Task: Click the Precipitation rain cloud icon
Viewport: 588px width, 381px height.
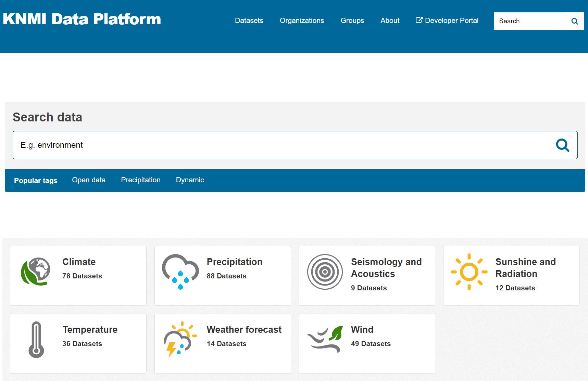Action: coord(180,272)
